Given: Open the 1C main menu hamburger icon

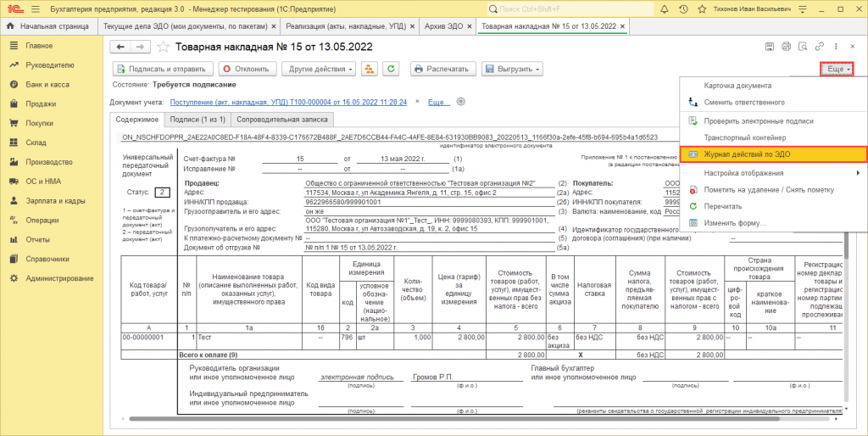Looking at the screenshot, I should 36,9.
